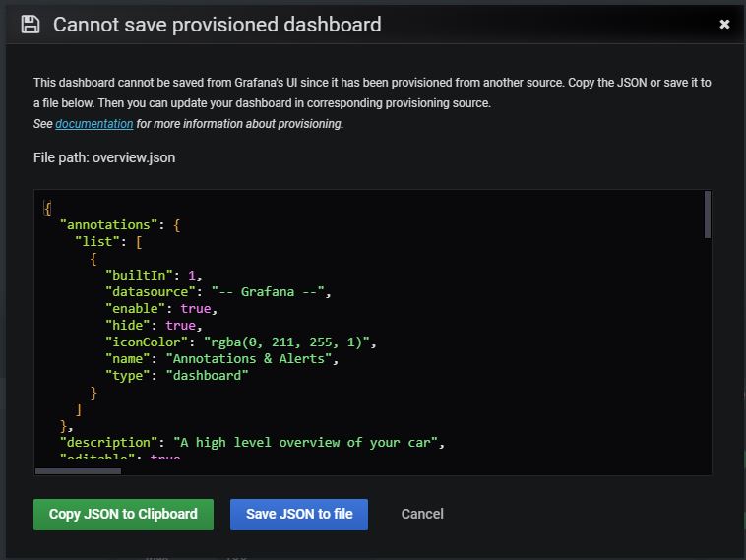Click the "datasource" line with -- Grafana --
This screenshot has width=746, height=560.
(x=218, y=291)
